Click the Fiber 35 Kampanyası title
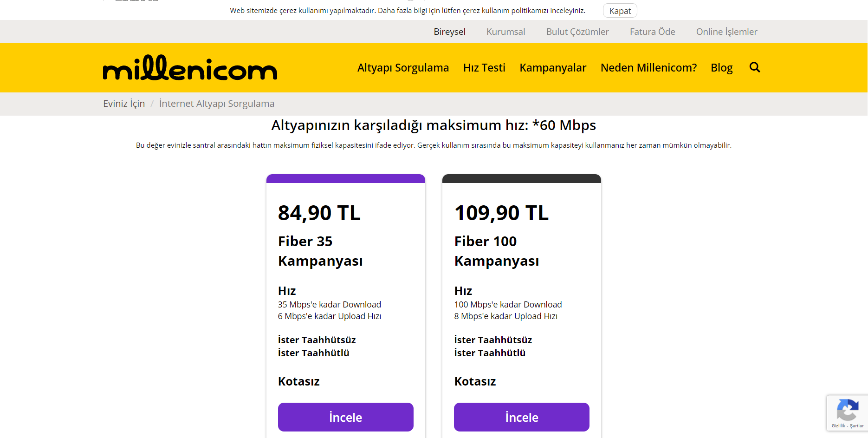The width and height of the screenshot is (868, 438). (320, 251)
